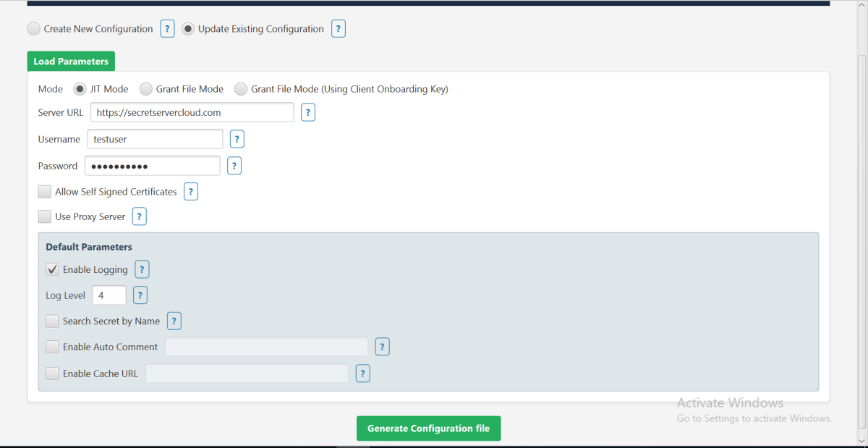The image size is (868, 448).
Task: Tick the Enable Auto Comment checkbox
Action: [x=53, y=347]
